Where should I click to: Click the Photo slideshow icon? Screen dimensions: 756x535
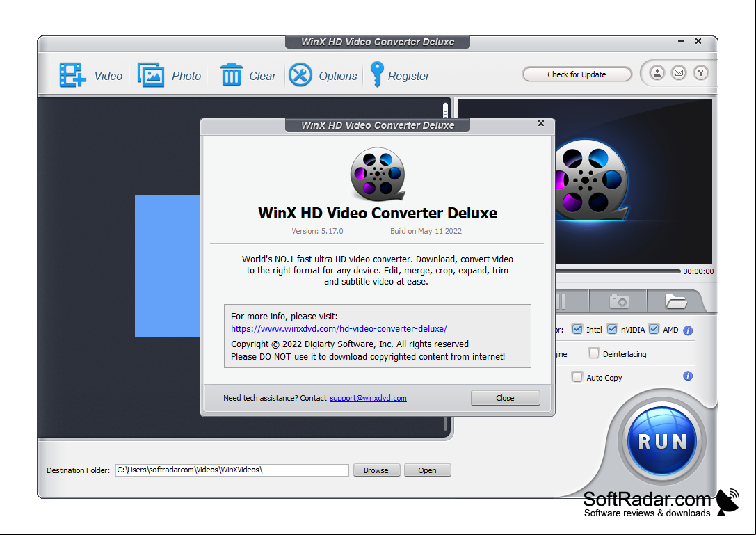pos(151,74)
